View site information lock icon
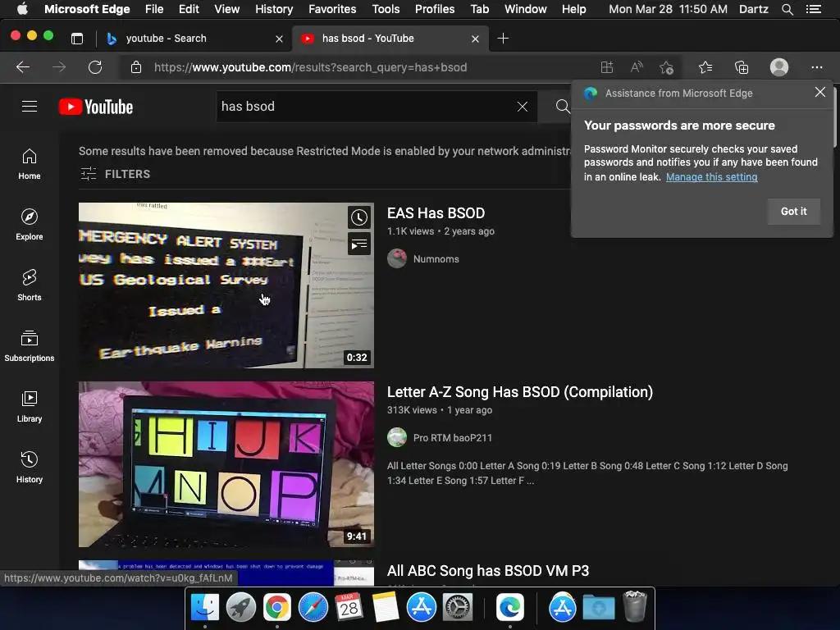This screenshot has height=630, width=840. [x=136, y=67]
